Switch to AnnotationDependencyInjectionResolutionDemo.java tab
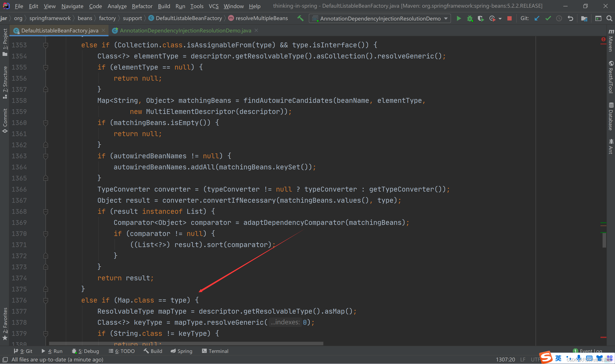This screenshot has height=364, width=615. 185,31
